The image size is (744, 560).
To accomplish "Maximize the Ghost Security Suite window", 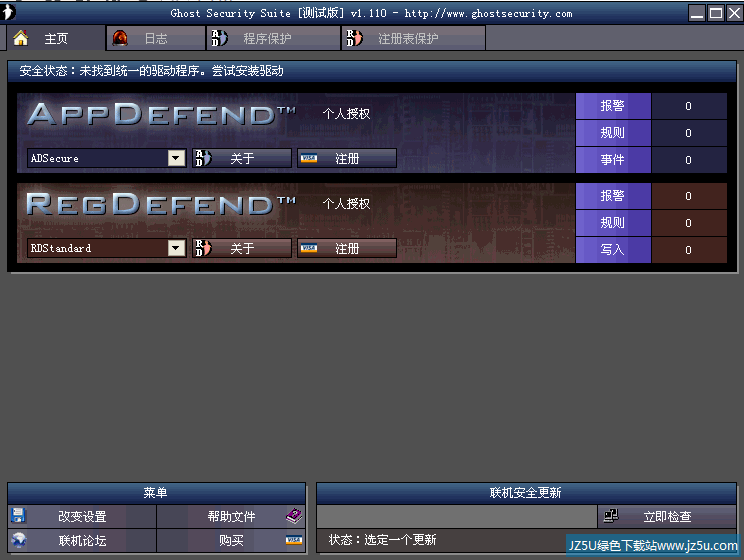I will [716, 13].
